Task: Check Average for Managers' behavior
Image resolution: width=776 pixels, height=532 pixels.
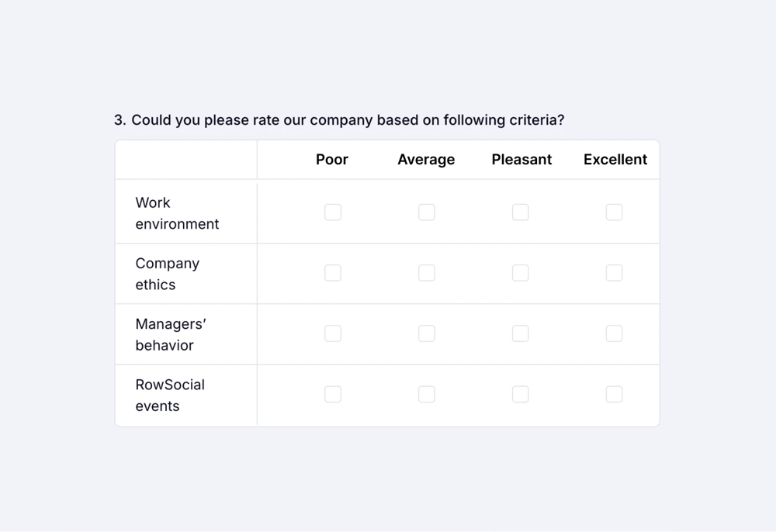Action: point(427,333)
